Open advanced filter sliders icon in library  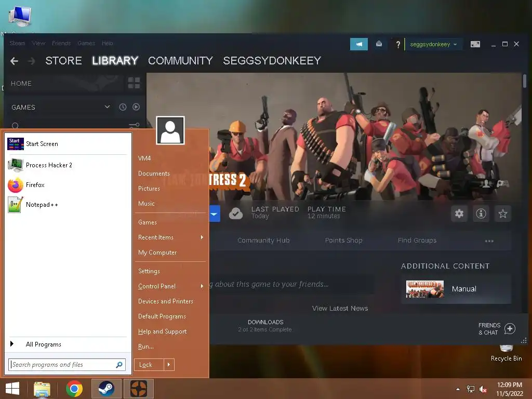[x=135, y=125]
